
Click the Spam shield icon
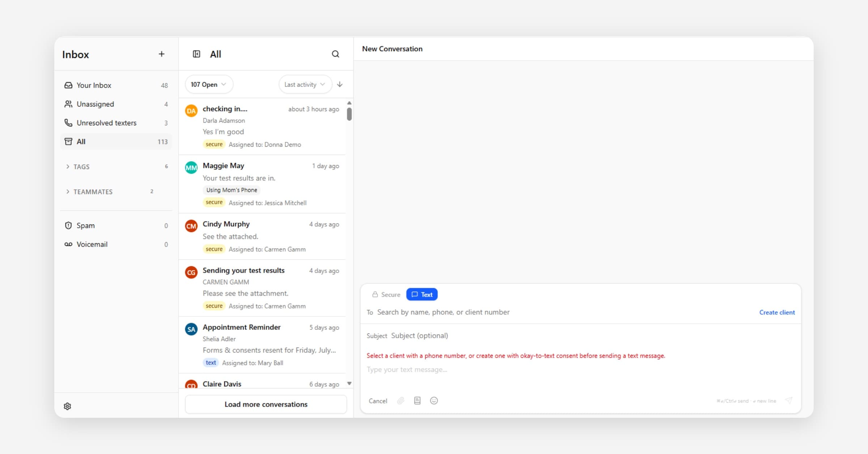(x=68, y=226)
